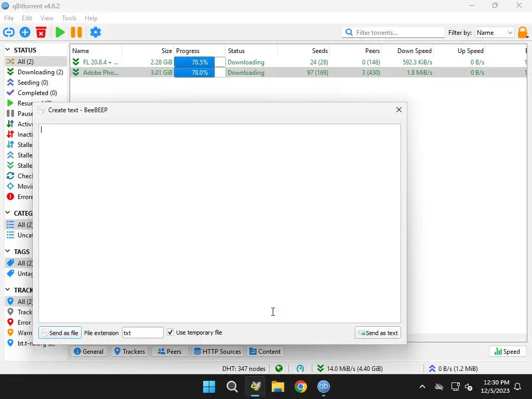Click the File extension txt field
Screen dimensions: 532x399
142,333
